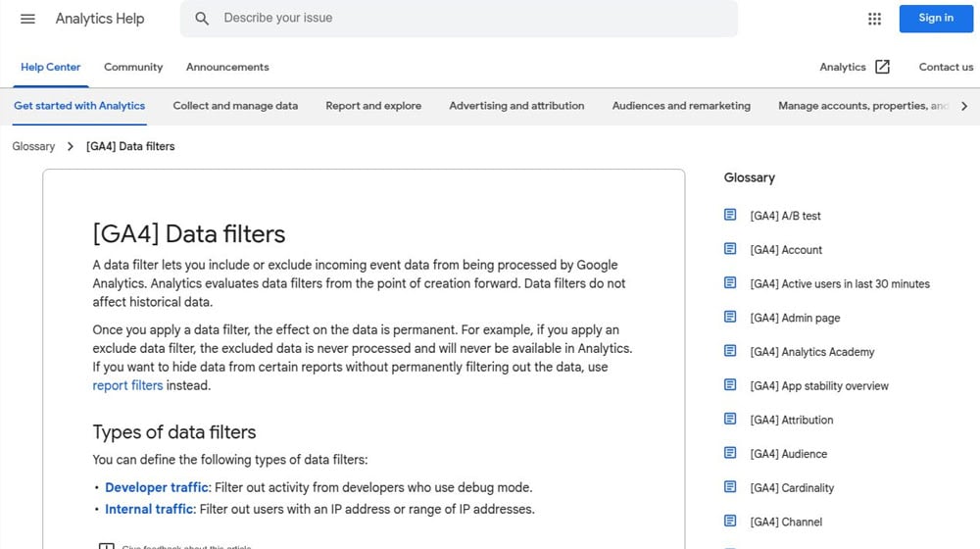The height and width of the screenshot is (549, 980).
Task: Click the search magnifier icon
Action: 201,19
